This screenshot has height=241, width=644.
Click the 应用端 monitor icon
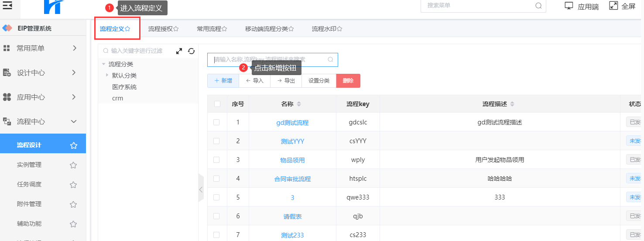tap(569, 6)
